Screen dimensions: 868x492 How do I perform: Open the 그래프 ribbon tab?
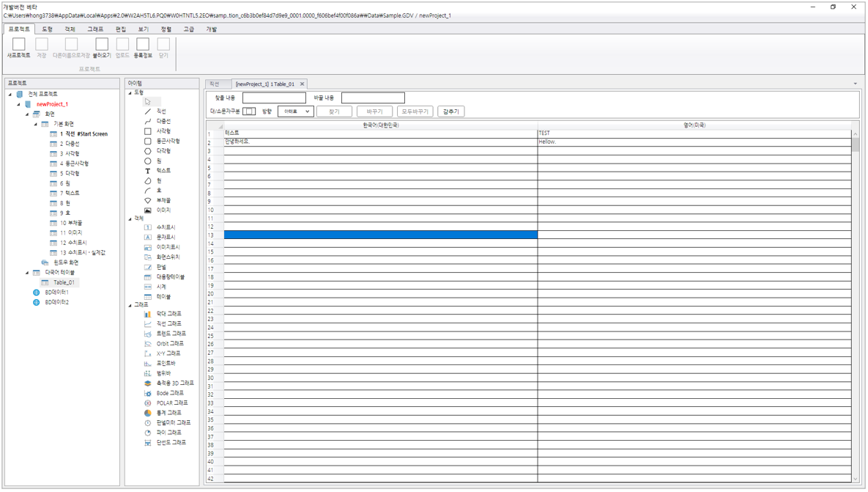[95, 29]
